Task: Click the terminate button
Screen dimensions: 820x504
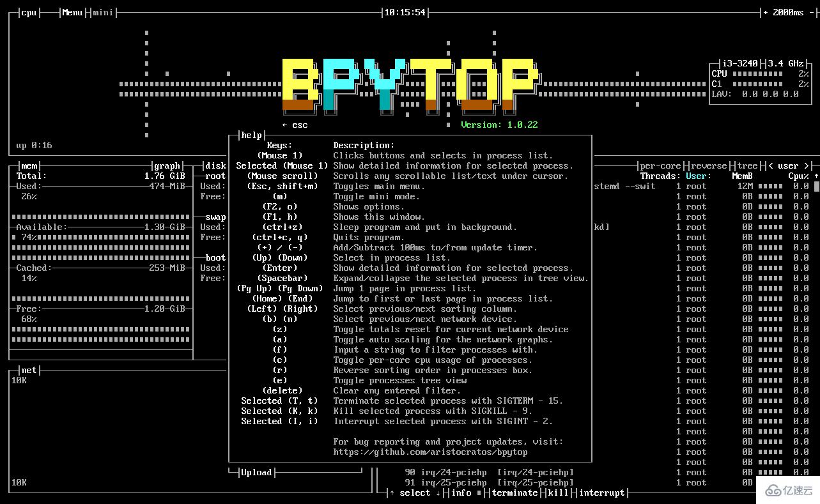Action: click(x=514, y=493)
